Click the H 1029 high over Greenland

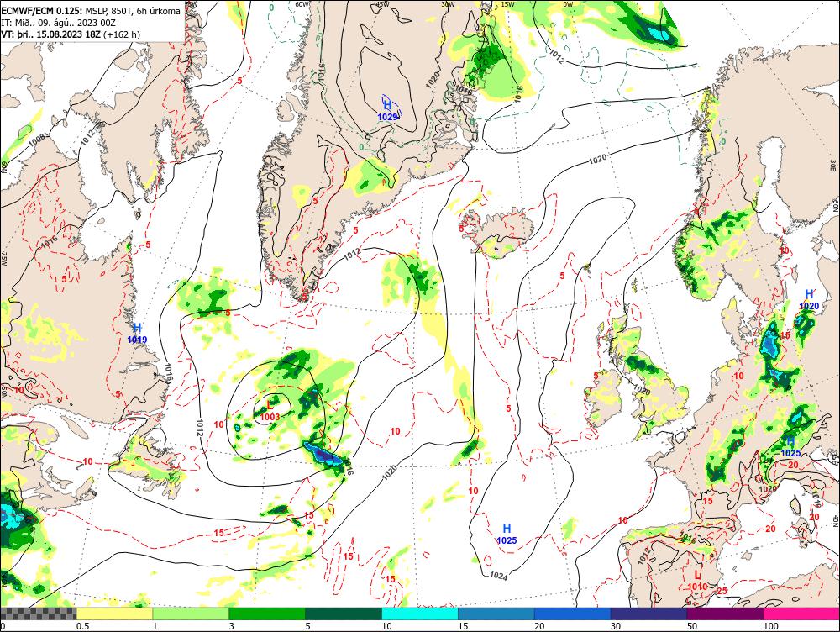click(x=387, y=111)
